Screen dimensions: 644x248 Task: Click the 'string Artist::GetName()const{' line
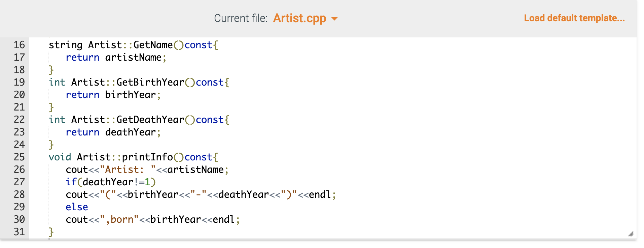[134, 45]
